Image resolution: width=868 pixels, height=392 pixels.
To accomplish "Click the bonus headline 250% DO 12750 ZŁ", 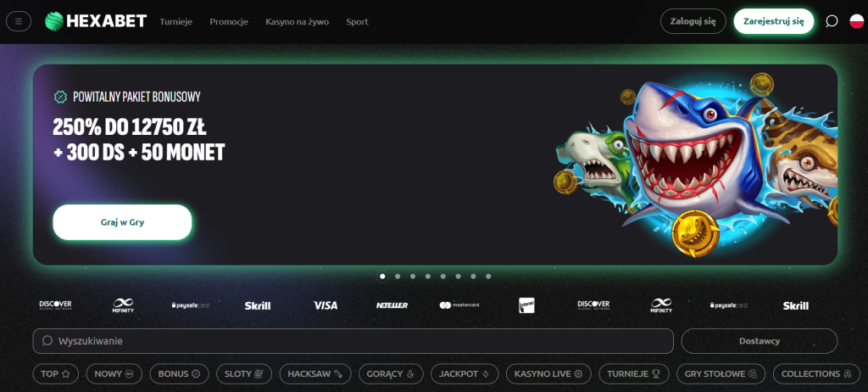I will 130,127.
